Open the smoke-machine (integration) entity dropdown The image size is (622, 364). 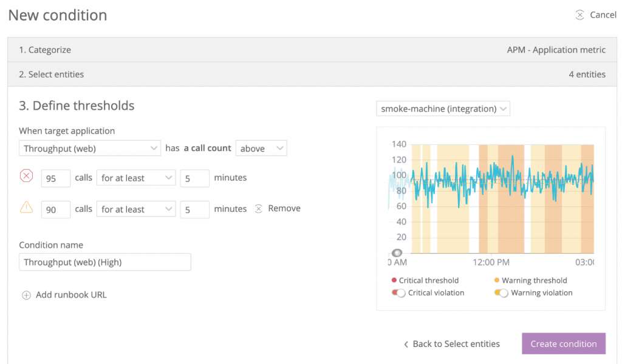tap(443, 108)
